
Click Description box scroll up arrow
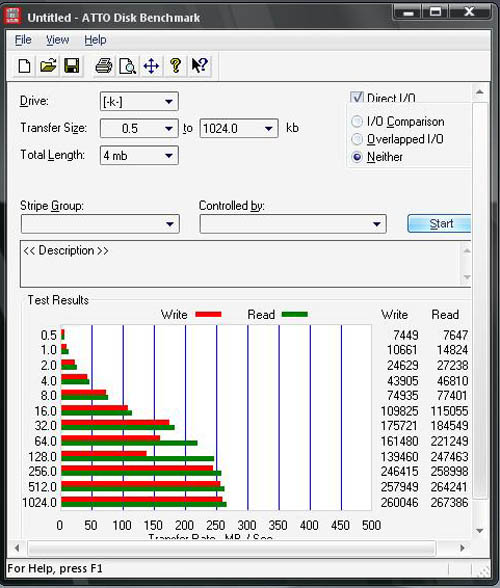pyautogui.click(x=467, y=250)
